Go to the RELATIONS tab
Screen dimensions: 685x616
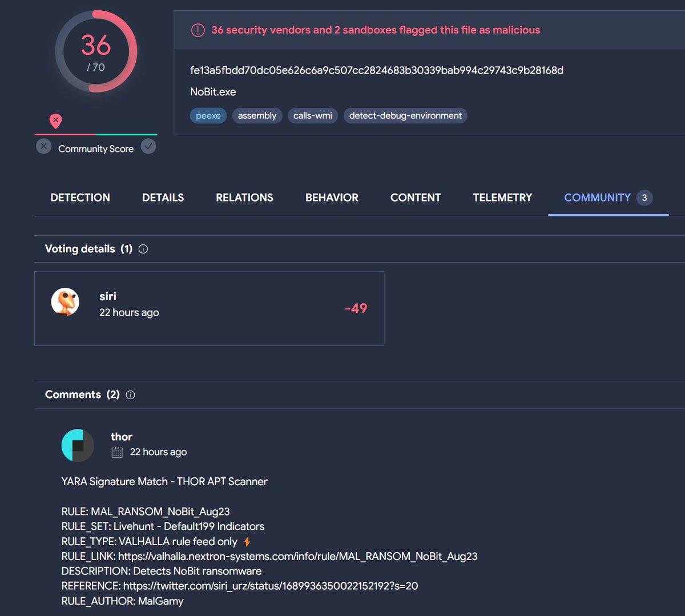pyautogui.click(x=244, y=198)
